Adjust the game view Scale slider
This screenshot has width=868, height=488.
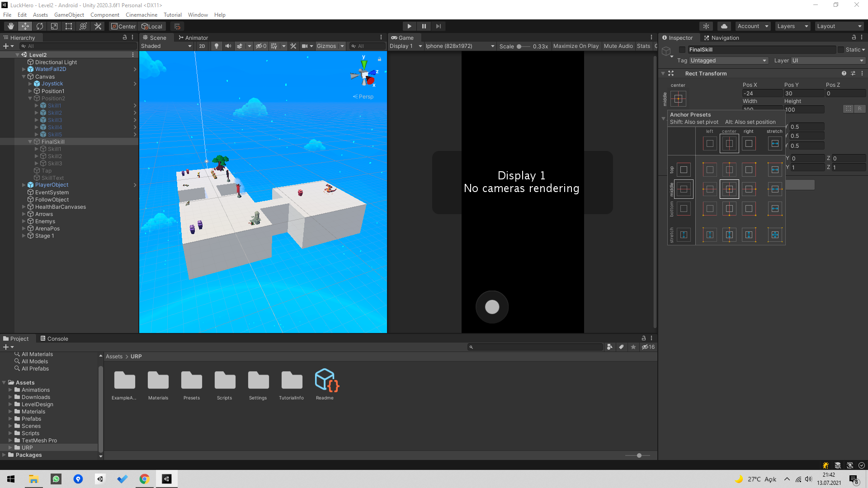coord(519,46)
